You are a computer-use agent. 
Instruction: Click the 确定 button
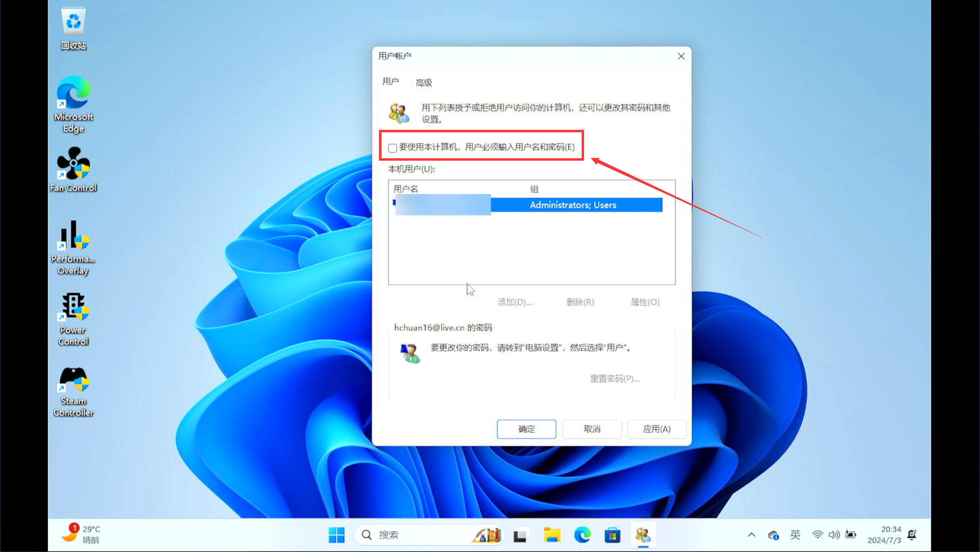point(526,429)
